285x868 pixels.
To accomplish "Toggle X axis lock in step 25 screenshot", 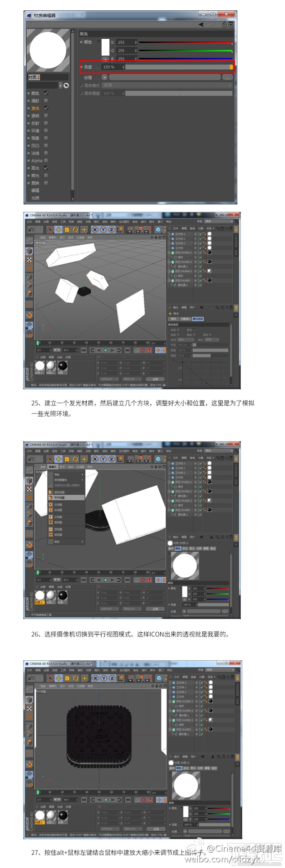I will point(95,230).
